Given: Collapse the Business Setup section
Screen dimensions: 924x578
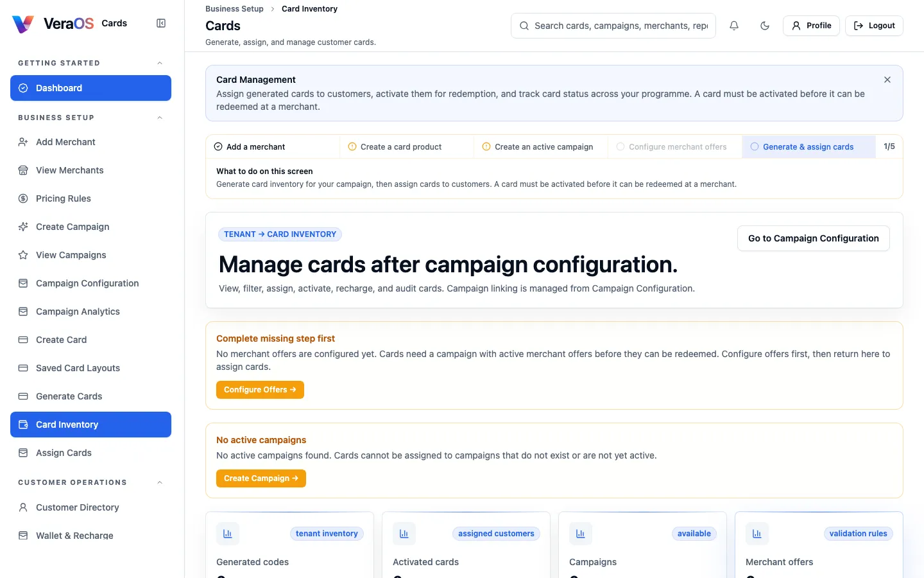Looking at the screenshot, I should point(160,118).
